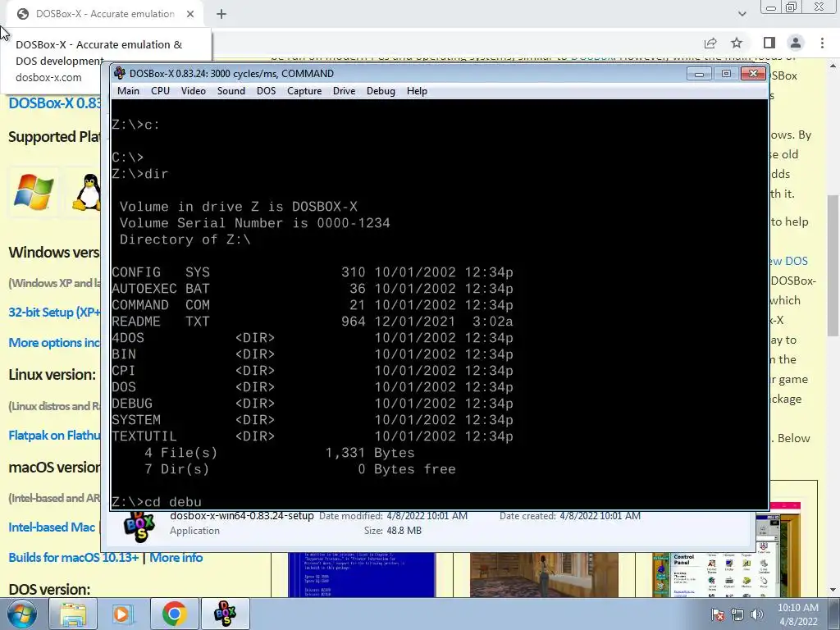Open the DOS menu in DOSBox-X

tap(267, 91)
